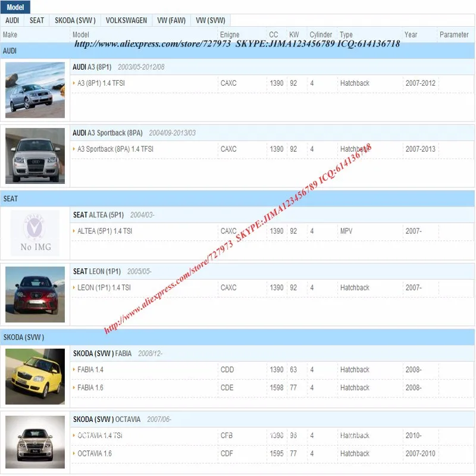Click the 2007-2010 year cell
Image resolution: width=476 pixels, height=476 pixels.
click(x=421, y=453)
